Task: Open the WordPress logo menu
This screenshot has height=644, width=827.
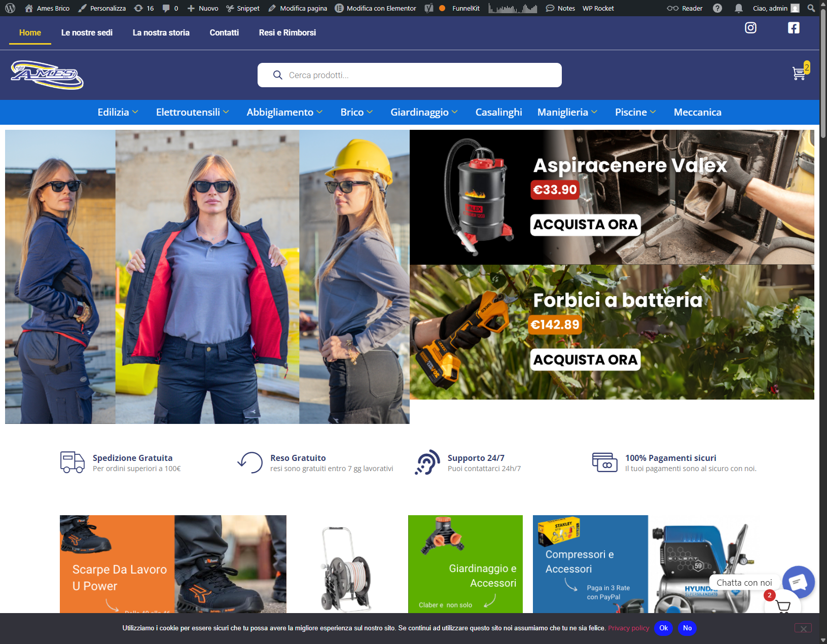Action: pyautogui.click(x=10, y=8)
